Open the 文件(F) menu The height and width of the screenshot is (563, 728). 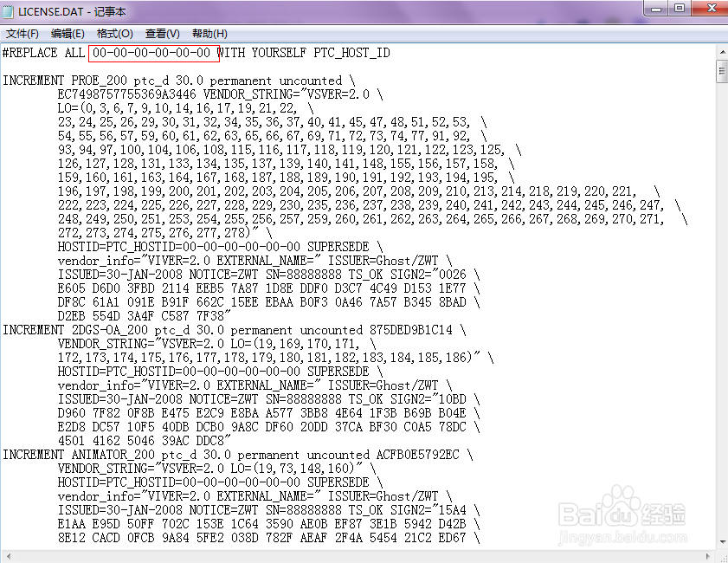tap(22, 34)
